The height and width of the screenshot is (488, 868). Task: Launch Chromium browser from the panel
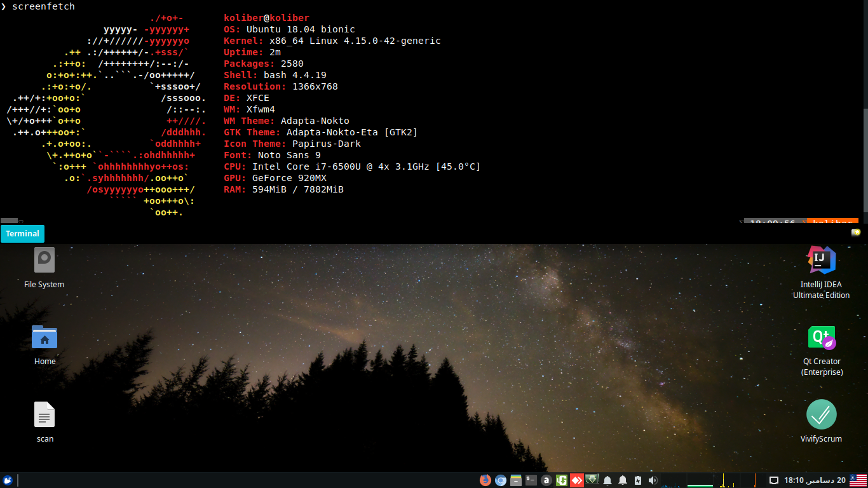click(501, 480)
